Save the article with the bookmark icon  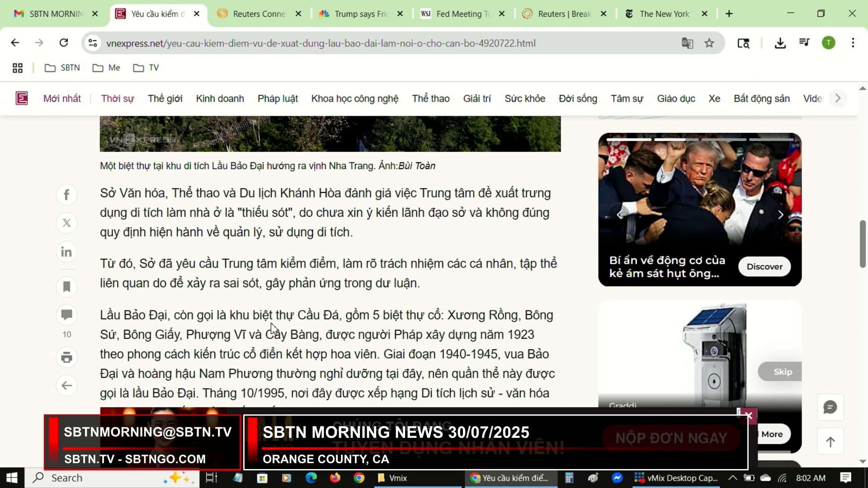click(66, 286)
